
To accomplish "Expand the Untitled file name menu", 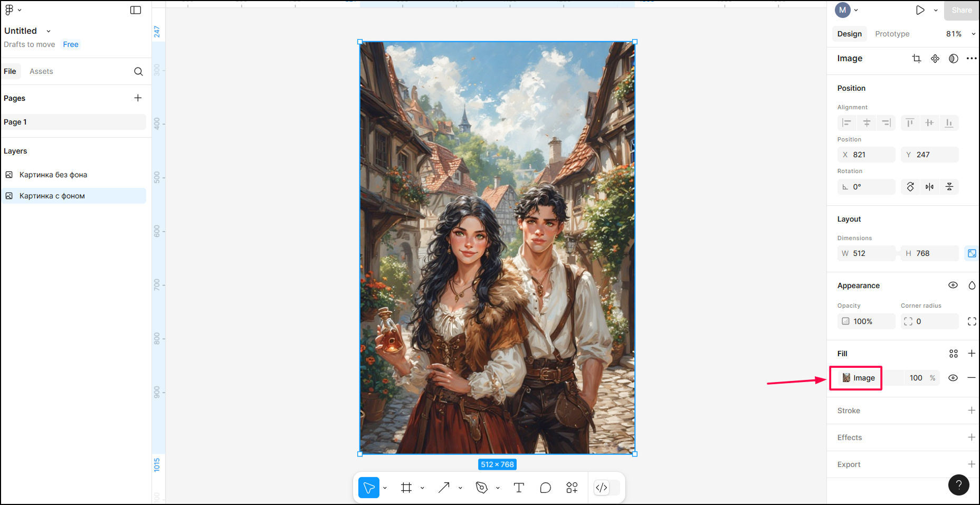I will click(49, 31).
